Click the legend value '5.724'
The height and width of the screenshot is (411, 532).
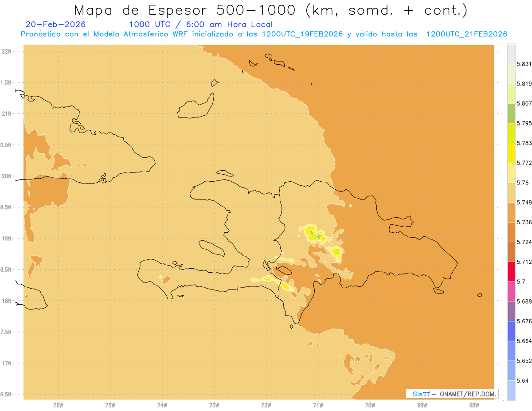524,242
